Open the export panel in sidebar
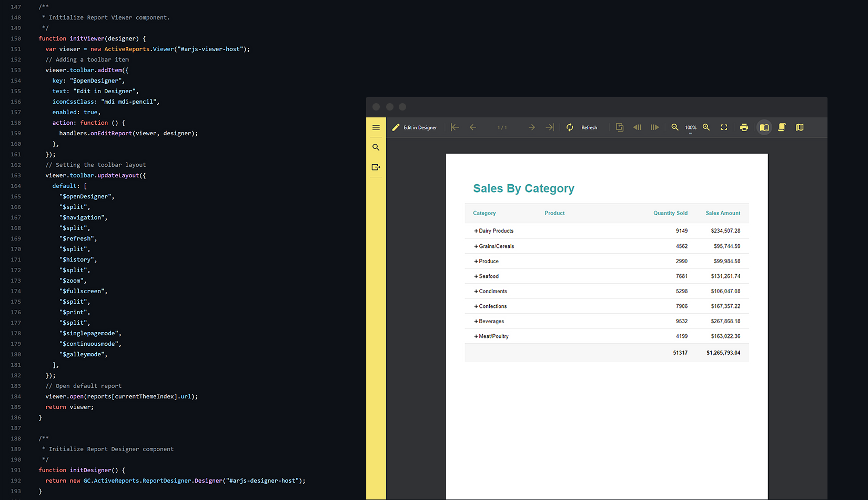Screen dimensions: 868x500 [x=376, y=167]
